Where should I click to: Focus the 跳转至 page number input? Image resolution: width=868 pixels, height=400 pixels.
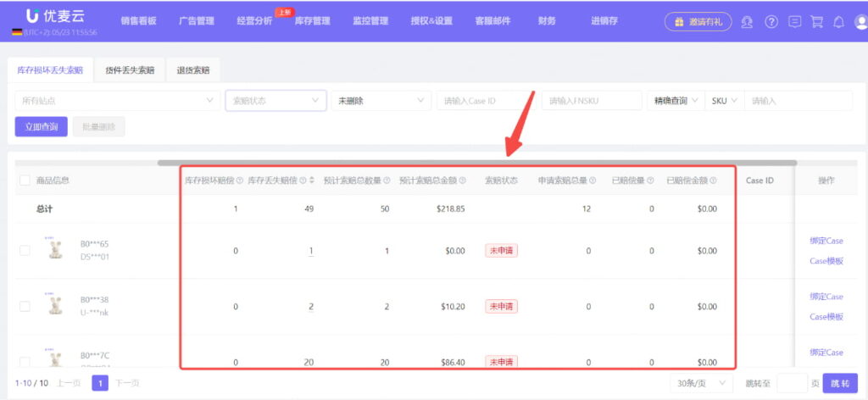point(793,383)
